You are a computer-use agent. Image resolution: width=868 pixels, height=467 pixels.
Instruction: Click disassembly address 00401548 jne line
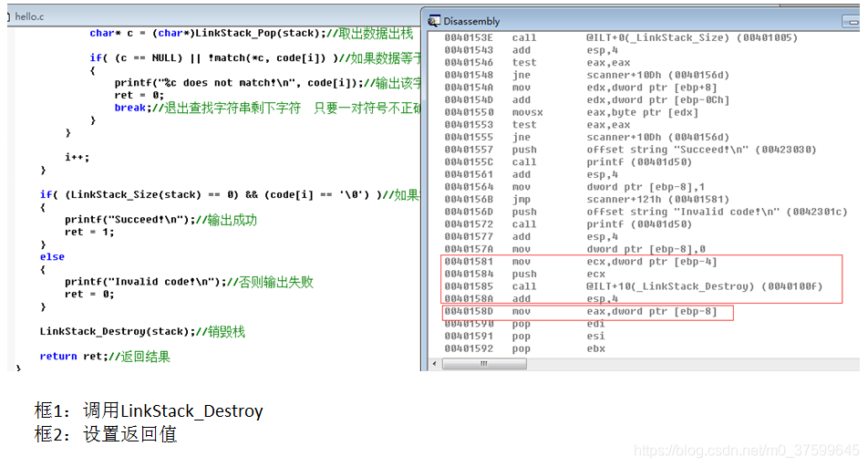coord(586,75)
